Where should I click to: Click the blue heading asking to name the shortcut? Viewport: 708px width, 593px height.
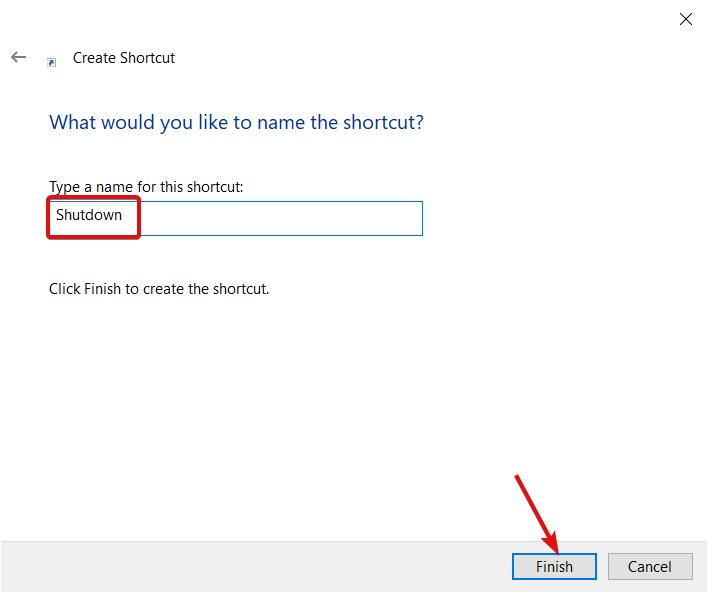[236, 122]
